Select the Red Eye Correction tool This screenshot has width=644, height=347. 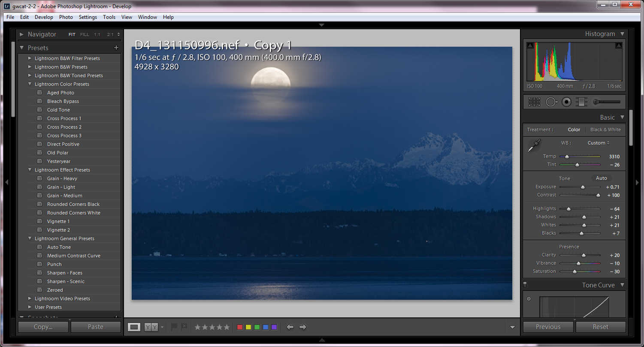[567, 102]
